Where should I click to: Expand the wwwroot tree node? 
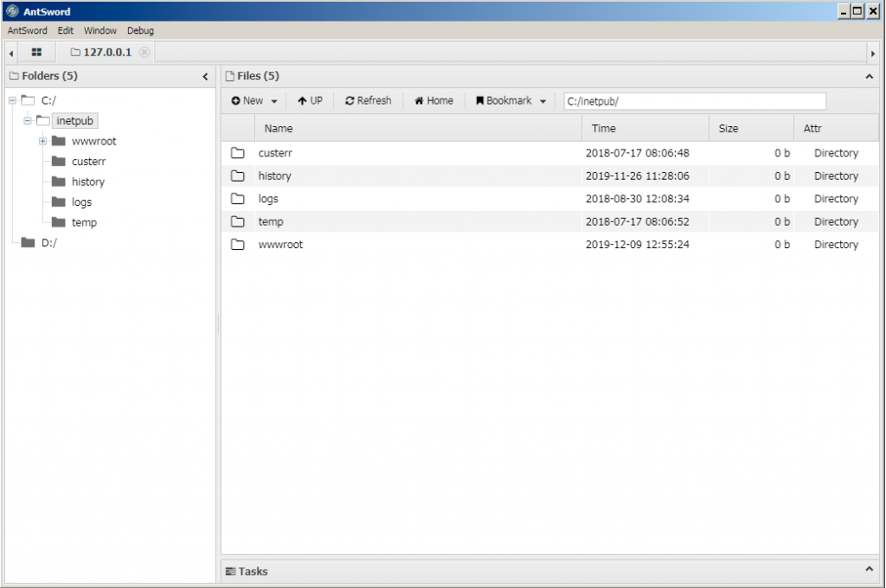pyautogui.click(x=42, y=141)
